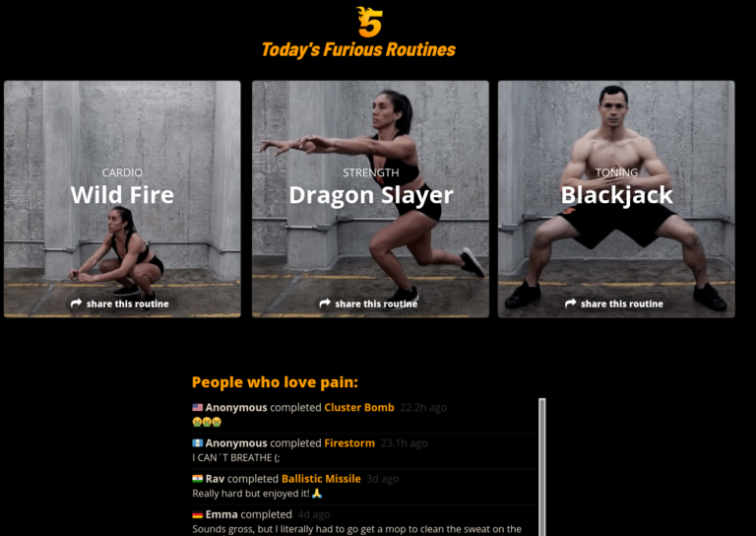Share the Wild Fire routine
This screenshot has width=756, height=536.
[120, 303]
